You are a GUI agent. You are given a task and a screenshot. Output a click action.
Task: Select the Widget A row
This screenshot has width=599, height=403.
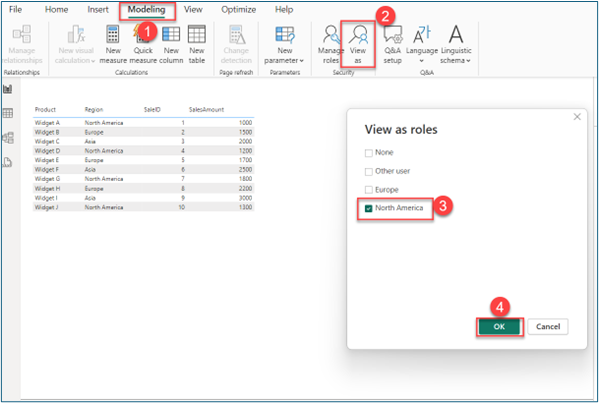143,123
